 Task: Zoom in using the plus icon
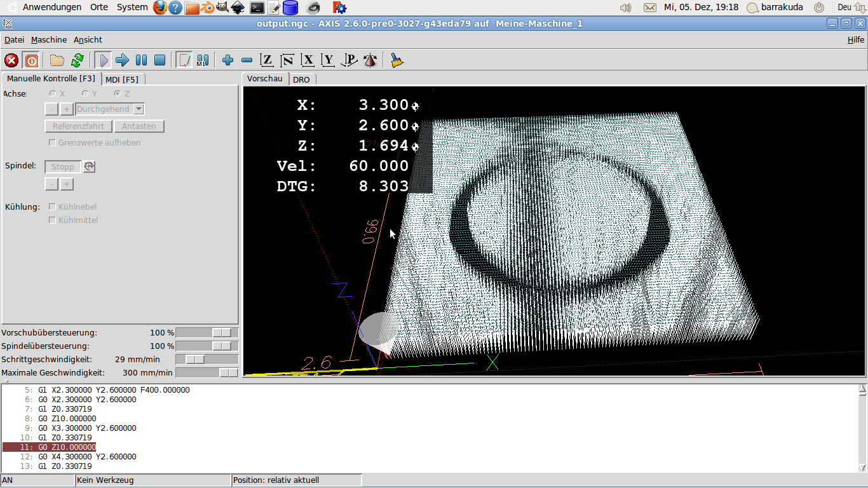228,60
